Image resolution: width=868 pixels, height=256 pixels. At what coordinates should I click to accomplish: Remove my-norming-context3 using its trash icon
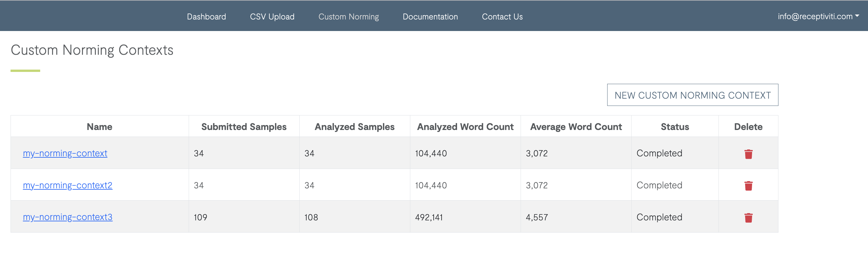[x=748, y=218]
